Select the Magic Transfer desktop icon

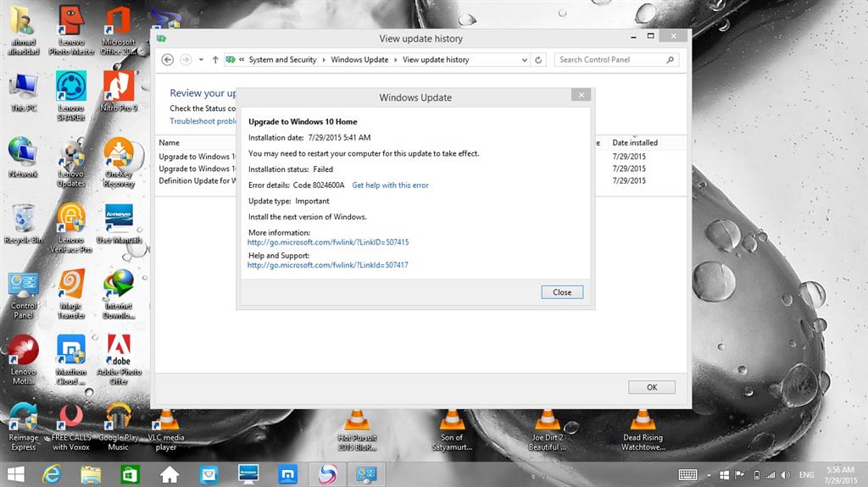pos(71,294)
